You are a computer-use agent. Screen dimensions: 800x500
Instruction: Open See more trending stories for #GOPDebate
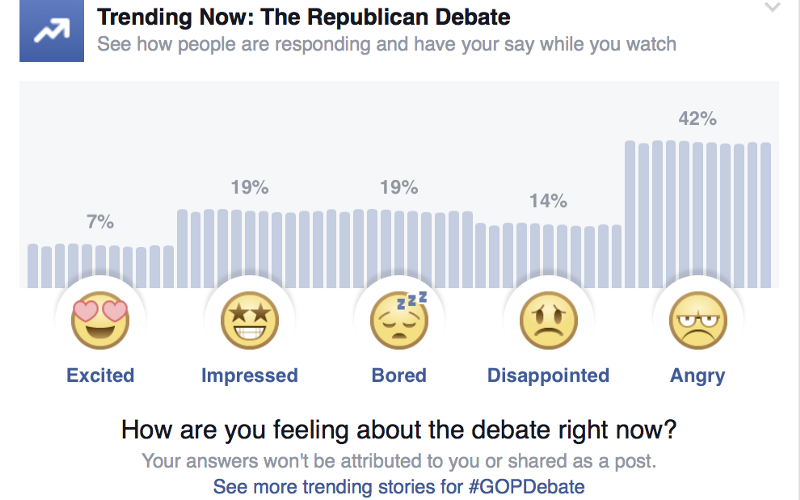(400, 487)
